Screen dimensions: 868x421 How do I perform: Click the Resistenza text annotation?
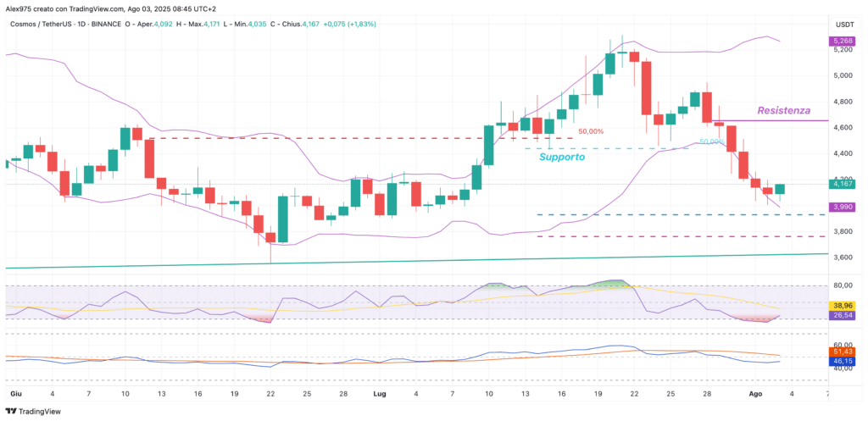pyautogui.click(x=783, y=110)
